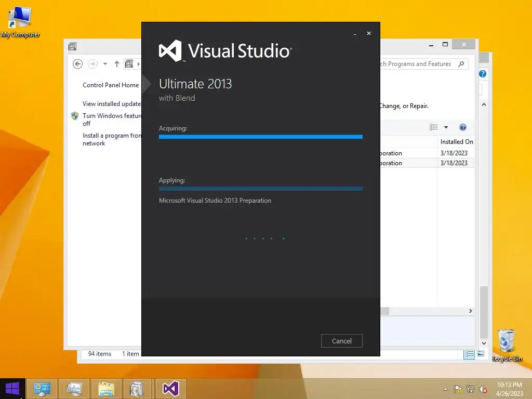Screen dimensions: 532x399
Task: Switch to Visual Studio taskbar icon
Action: click(x=170, y=389)
